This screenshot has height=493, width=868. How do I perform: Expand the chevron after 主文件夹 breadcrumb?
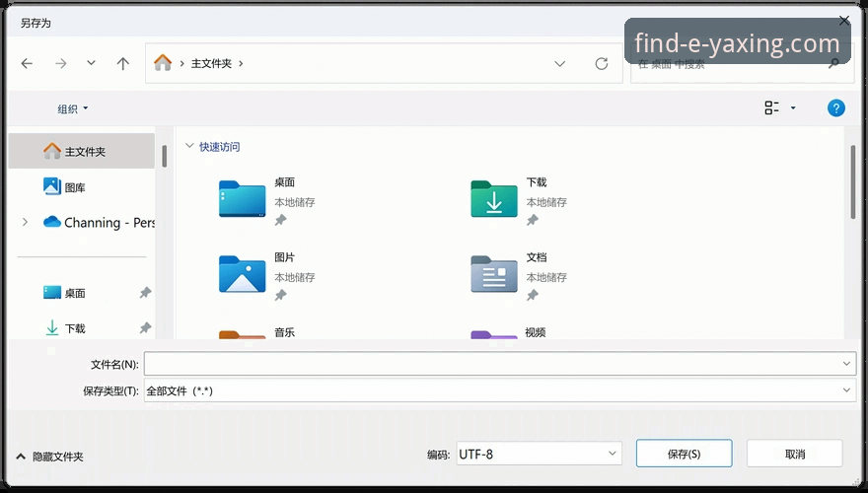(241, 64)
